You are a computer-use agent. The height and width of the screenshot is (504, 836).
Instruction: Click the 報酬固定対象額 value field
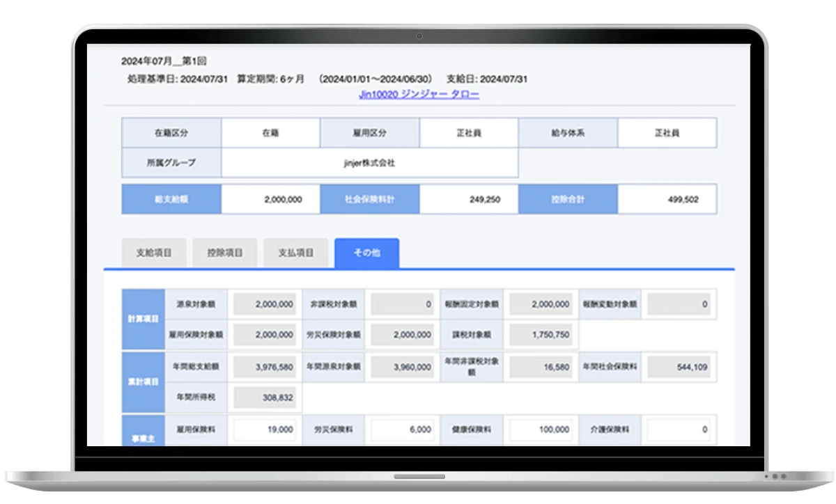540,304
